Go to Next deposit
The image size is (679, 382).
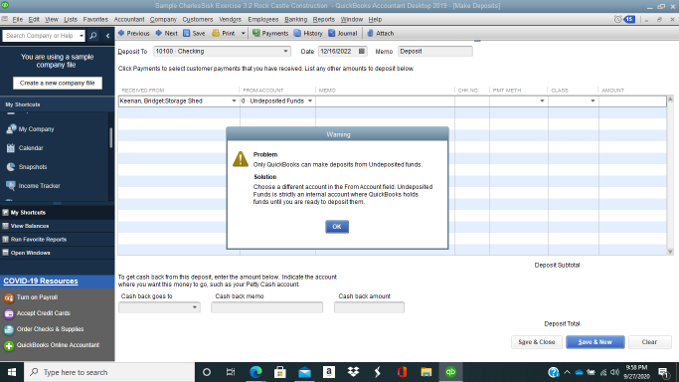click(166, 33)
